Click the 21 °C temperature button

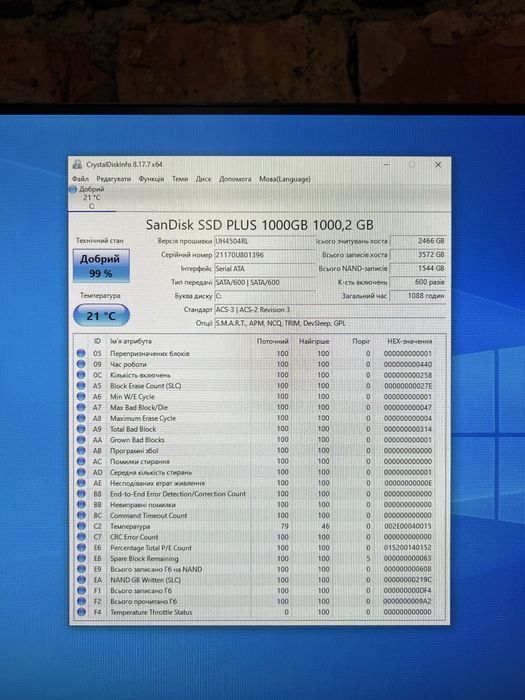coord(101,316)
